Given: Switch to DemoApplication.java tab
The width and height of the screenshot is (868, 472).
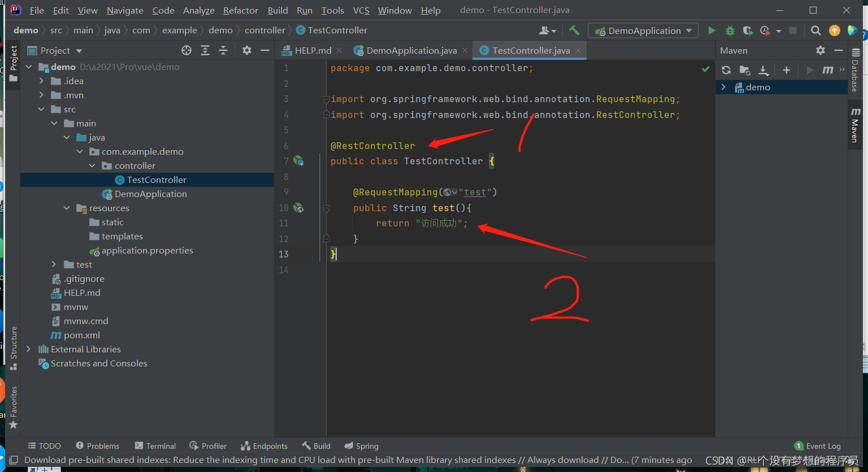Looking at the screenshot, I should (412, 50).
